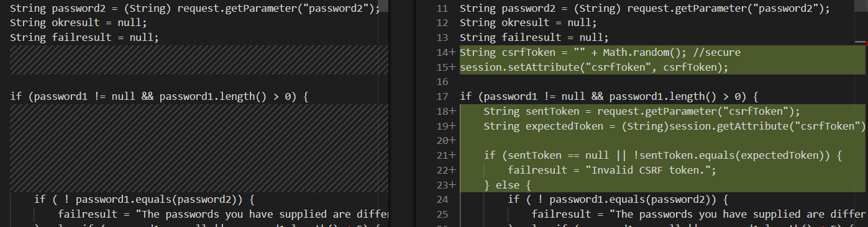Image resolution: width=868 pixels, height=227 pixels.
Task: Click the expectedToken declaration on line 19
Action: [674, 127]
